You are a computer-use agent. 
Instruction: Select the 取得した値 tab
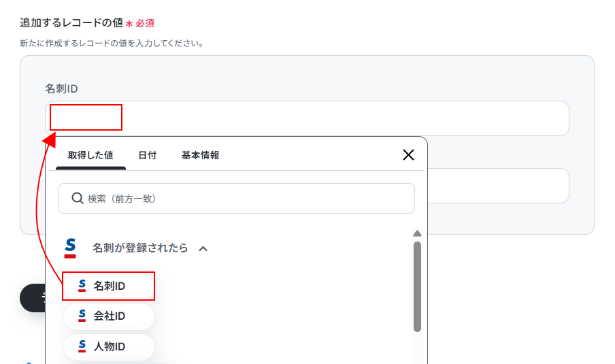90,155
